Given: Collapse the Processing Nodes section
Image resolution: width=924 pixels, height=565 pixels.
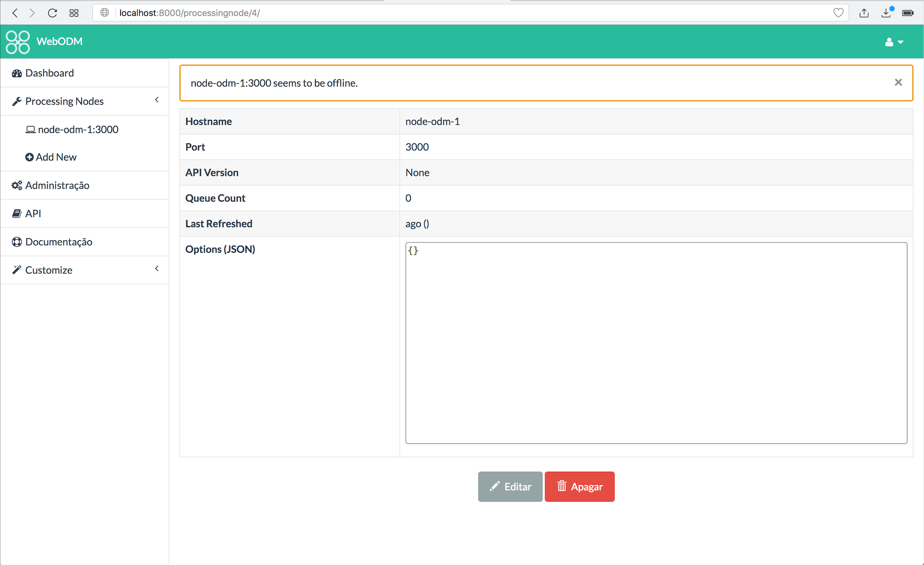Looking at the screenshot, I should coord(157,100).
